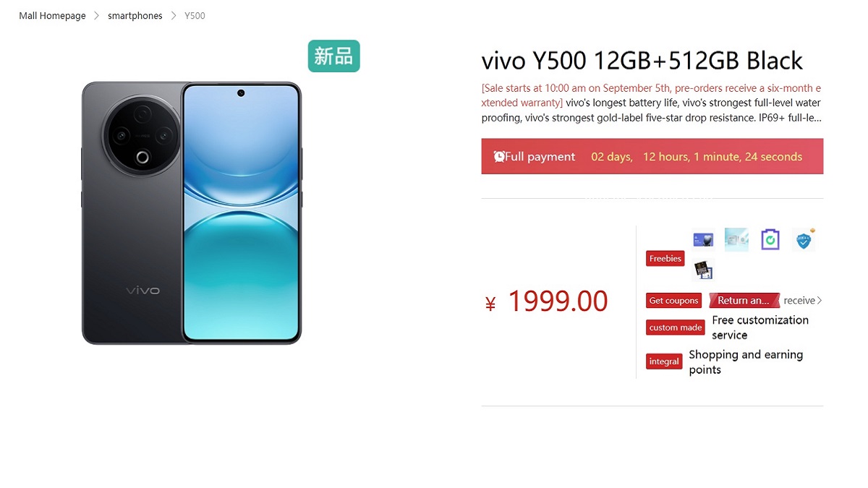
Task: Click the integral points tag
Action: point(664,361)
